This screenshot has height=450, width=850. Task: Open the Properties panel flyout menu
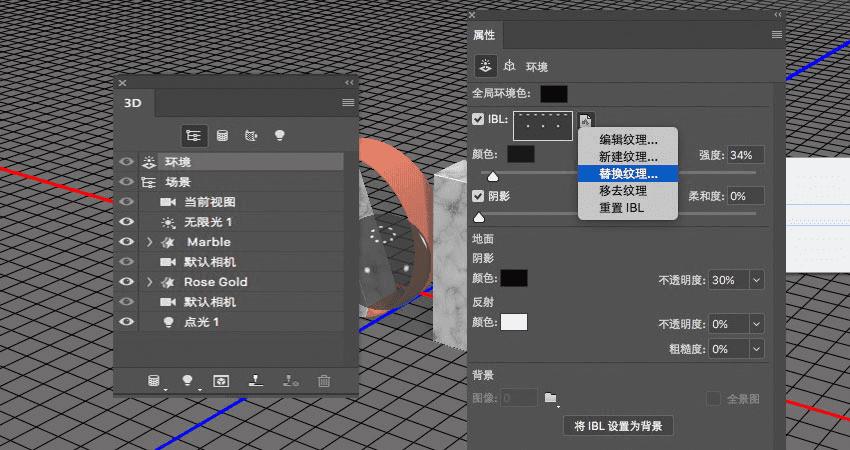777,35
